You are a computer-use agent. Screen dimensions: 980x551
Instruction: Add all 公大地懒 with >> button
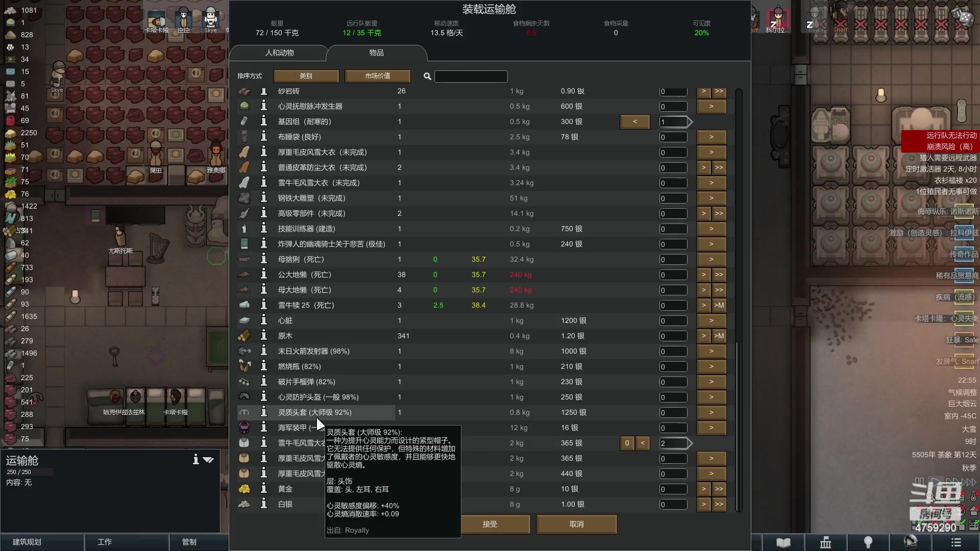(719, 274)
